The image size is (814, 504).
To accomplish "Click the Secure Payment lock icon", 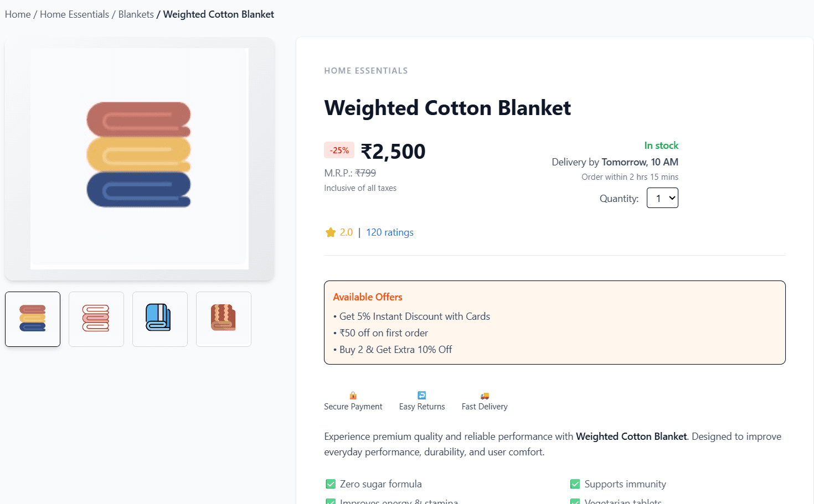I will pos(353,396).
